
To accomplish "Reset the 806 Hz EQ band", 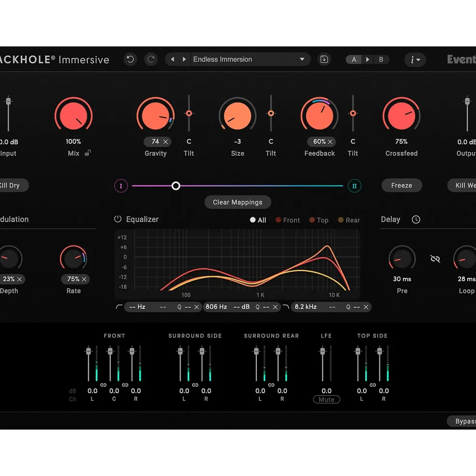I will tap(275, 307).
